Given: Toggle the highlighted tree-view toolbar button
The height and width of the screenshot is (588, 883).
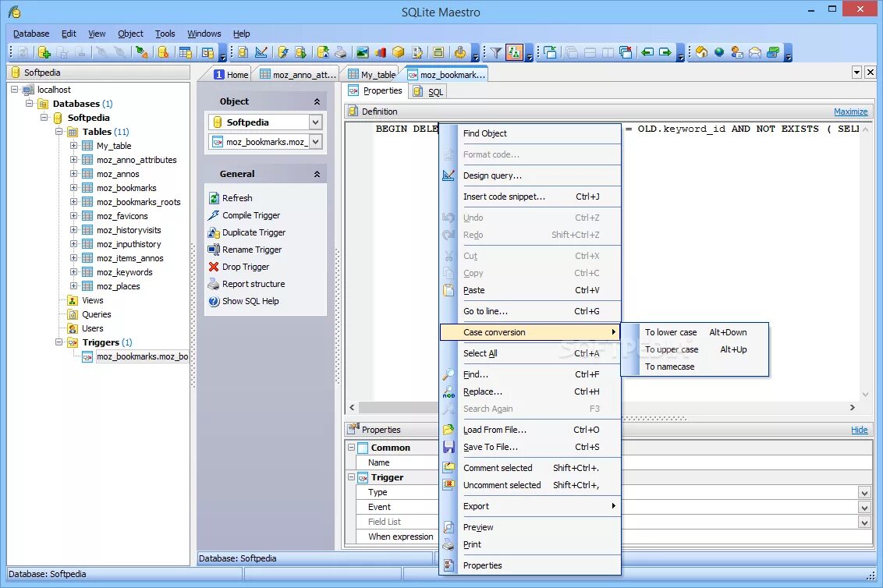Looking at the screenshot, I should coord(514,52).
